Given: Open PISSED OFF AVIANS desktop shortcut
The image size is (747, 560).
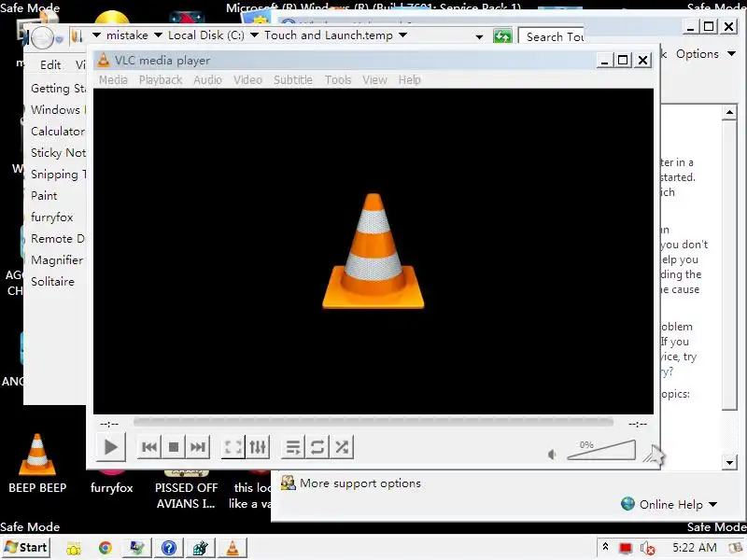Looking at the screenshot, I should (186, 491).
